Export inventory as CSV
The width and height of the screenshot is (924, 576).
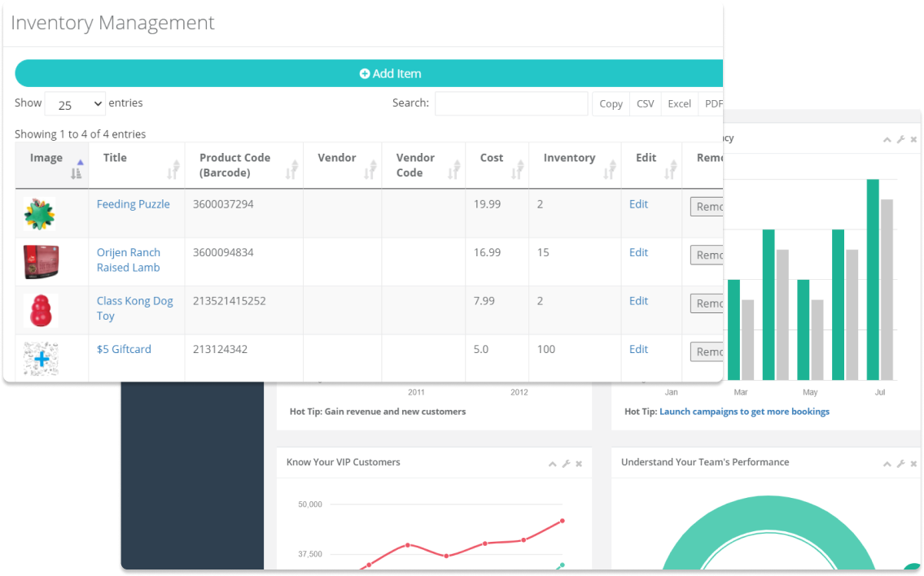tap(646, 103)
